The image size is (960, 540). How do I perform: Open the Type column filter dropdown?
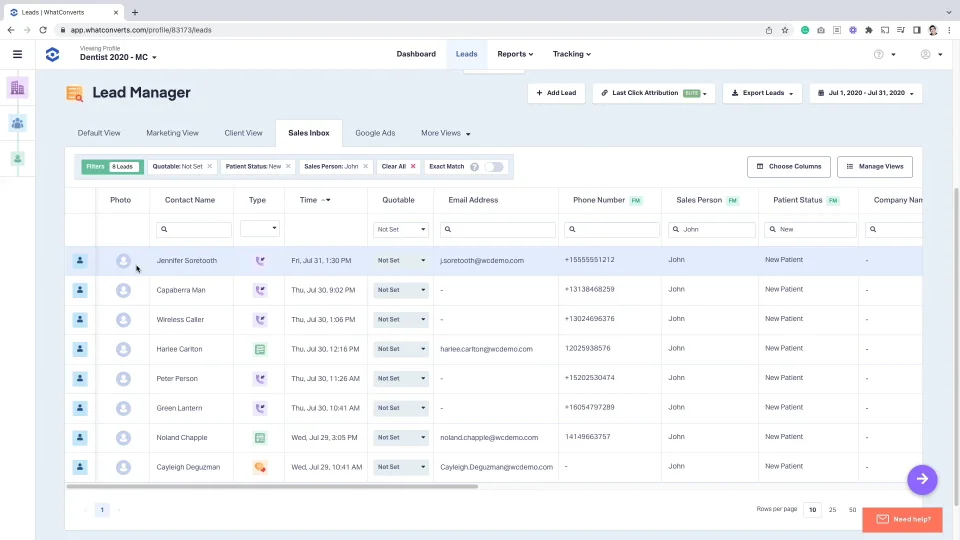tap(260, 228)
